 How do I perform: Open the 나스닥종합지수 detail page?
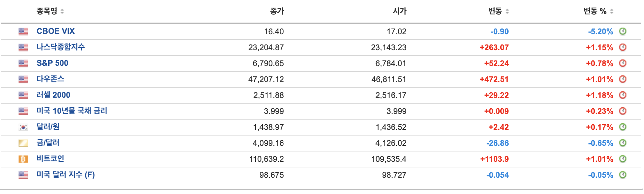pos(62,47)
